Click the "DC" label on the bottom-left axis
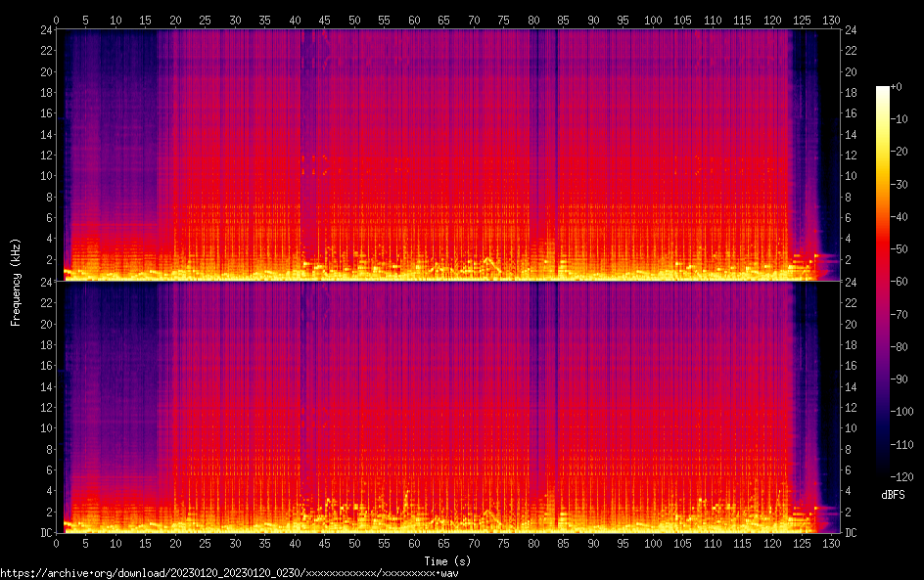Image resolution: width=924 pixels, height=580 pixels. pyautogui.click(x=45, y=533)
